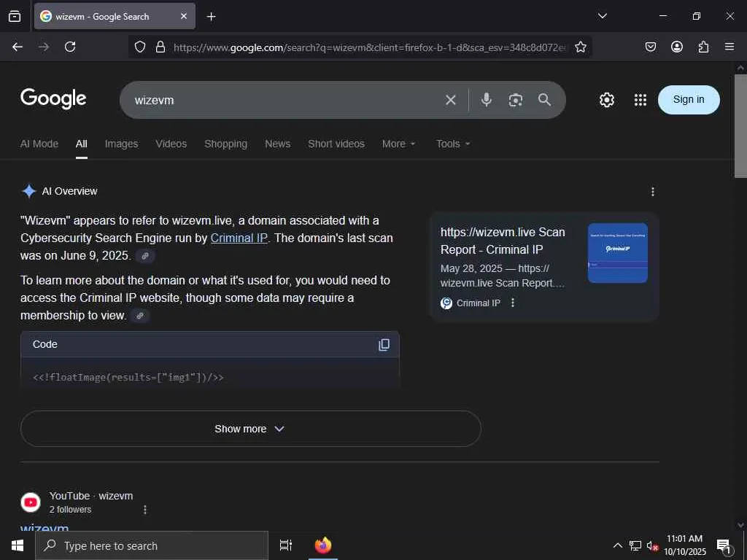Image resolution: width=747 pixels, height=560 pixels.
Task: Open Firefox View tab list icon
Action: (15, 16)
